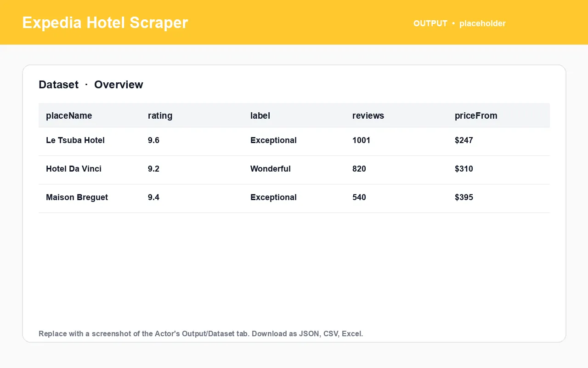Click the 540 reviews cell
Screen dimensions: 588x368
359,197
